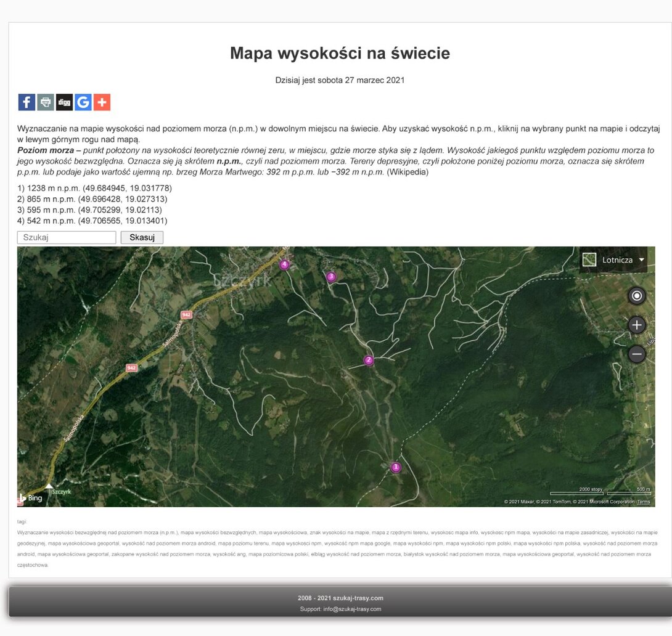
Task: Click footer text 2008 - 2021 szukaj-trasy.com
Action: pyautogui.click(x=341, y=598)
